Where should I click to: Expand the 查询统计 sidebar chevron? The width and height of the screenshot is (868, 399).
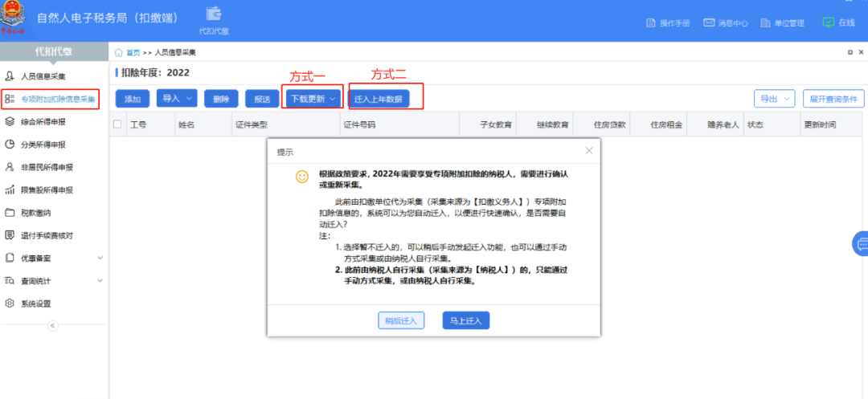click(100, 281)
